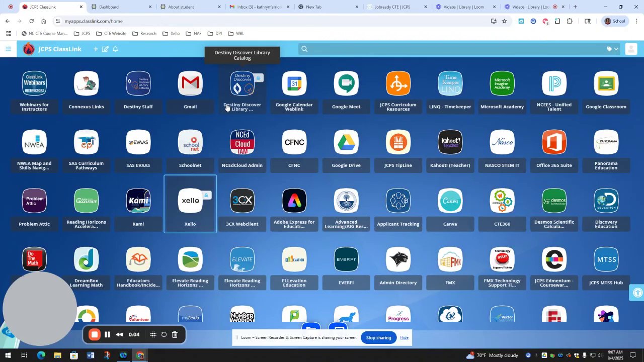
Task: Launch Canva app
Action: (450, 209)
